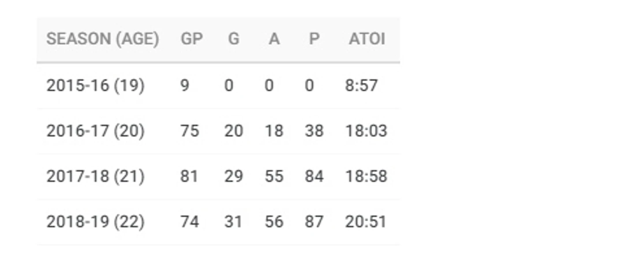Click the 38 points cell
Viewport: 644px width, 253px height.
(314, 131)
